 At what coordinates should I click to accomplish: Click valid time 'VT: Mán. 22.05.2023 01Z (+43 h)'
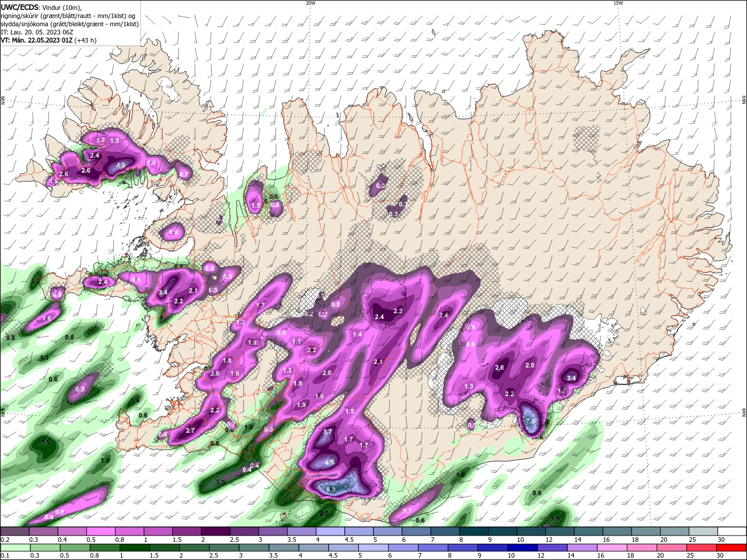click(x=49, y=40)
